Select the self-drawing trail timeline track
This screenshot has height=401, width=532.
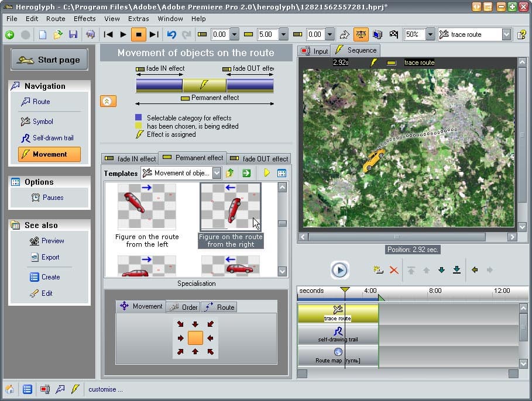(x=338, y=334)
